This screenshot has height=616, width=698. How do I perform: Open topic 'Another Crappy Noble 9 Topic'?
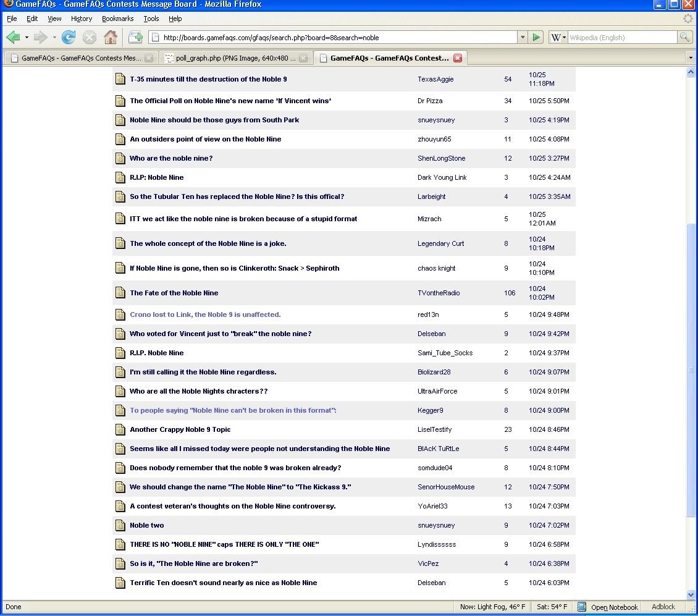[180, 429]
